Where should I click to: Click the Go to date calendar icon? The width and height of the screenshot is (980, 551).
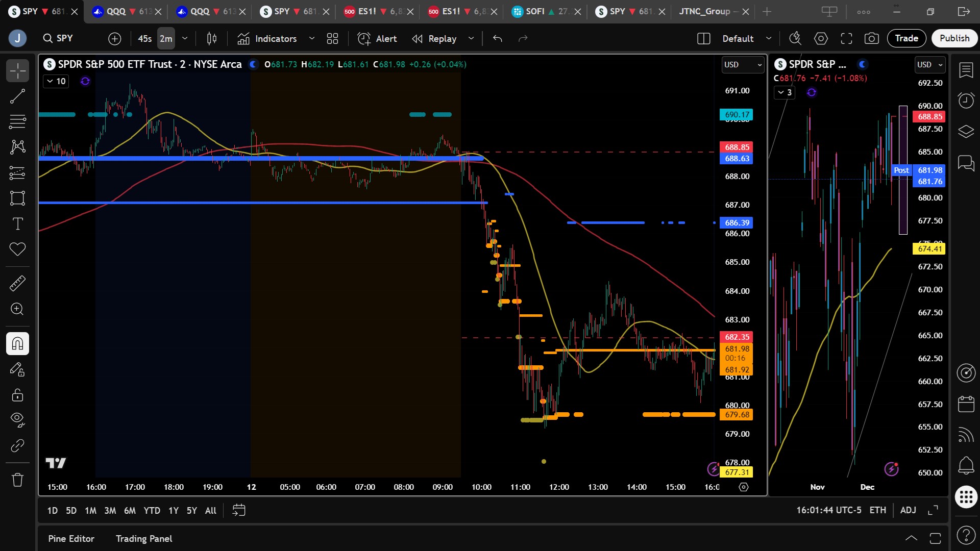point(238,510)
